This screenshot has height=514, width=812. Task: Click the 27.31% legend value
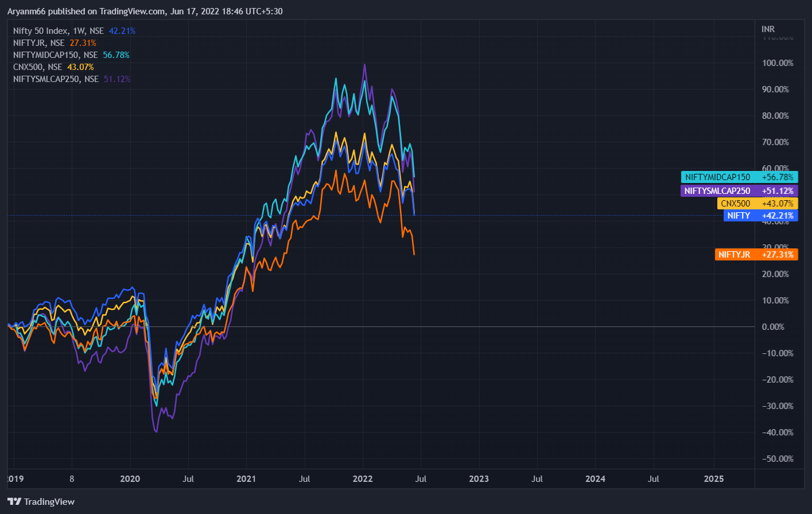point(83,43)
